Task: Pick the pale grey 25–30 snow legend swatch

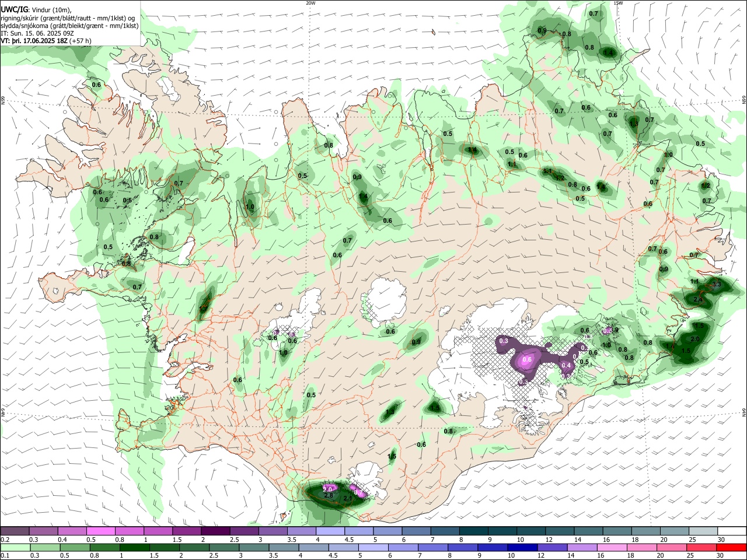Action: coord(702,531)
